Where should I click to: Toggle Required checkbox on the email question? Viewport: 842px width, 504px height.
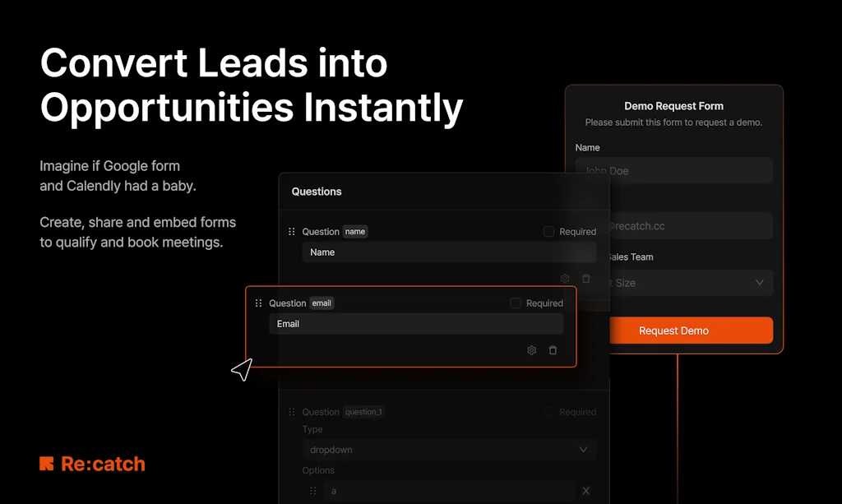pos(516,303)
